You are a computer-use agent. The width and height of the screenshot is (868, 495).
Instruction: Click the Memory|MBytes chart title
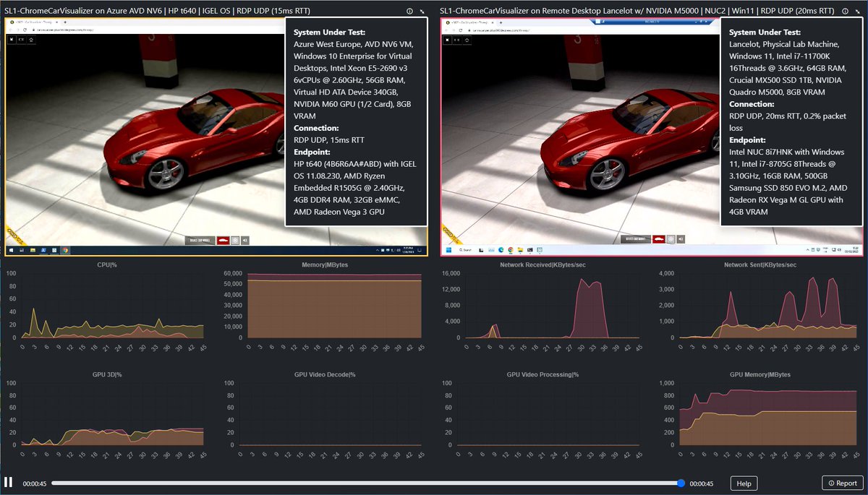click(325, 264)
